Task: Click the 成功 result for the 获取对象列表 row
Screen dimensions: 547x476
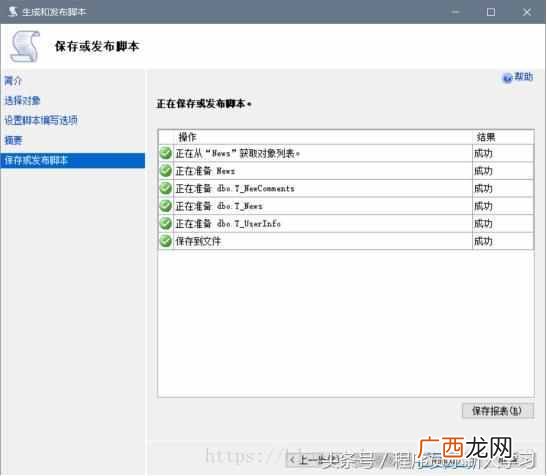Action: [483, 153]
